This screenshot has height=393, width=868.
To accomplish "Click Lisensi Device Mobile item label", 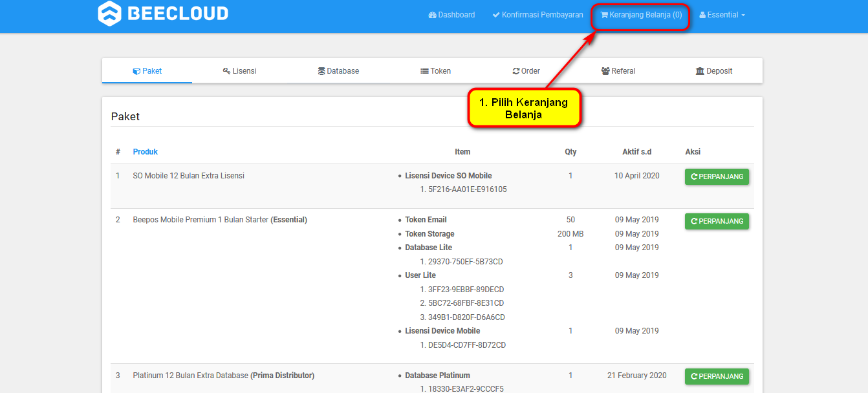I will [x=443, y=331].
